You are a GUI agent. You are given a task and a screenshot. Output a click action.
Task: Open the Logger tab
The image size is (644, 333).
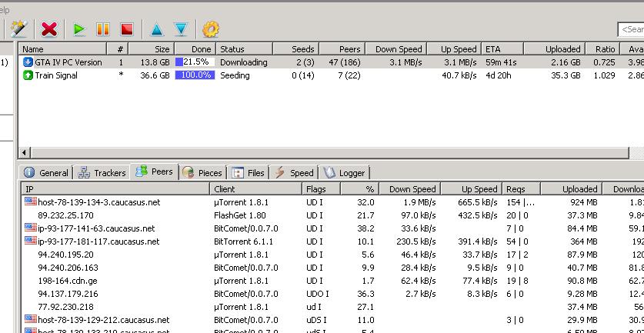point(344,173)
